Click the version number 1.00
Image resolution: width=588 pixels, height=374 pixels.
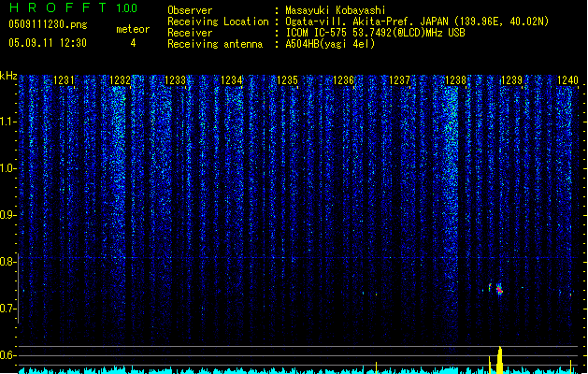coord(126,8)
